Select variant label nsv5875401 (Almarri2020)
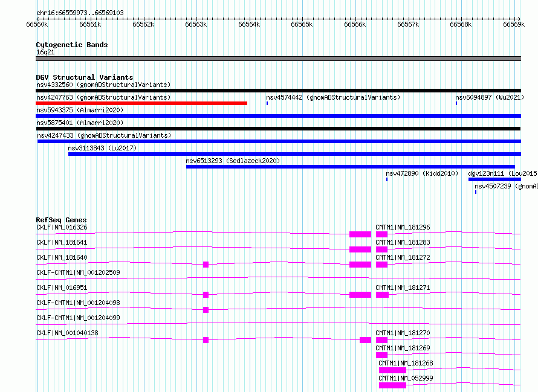This screenshot has width=538, height=392. [x=80, y=123]
